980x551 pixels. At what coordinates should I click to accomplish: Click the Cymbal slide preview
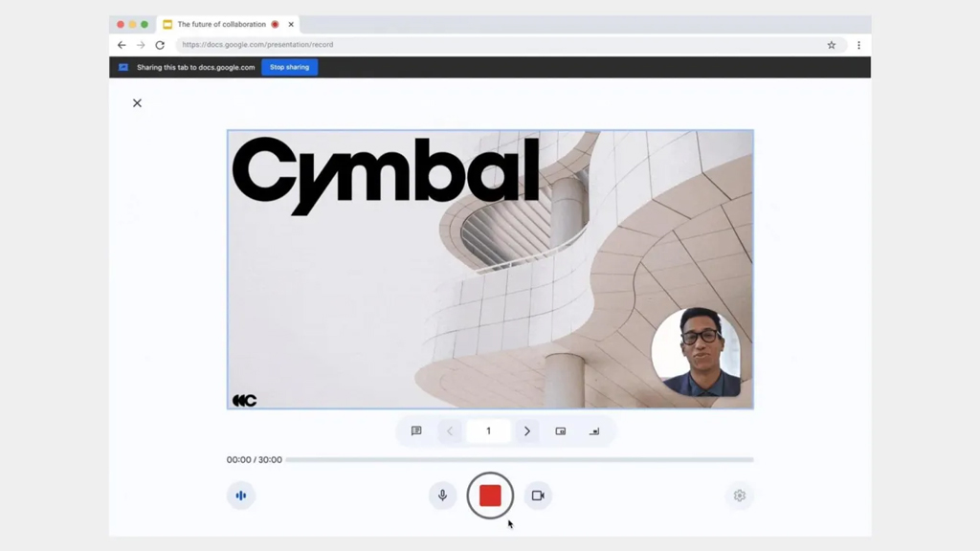point(490,269)
